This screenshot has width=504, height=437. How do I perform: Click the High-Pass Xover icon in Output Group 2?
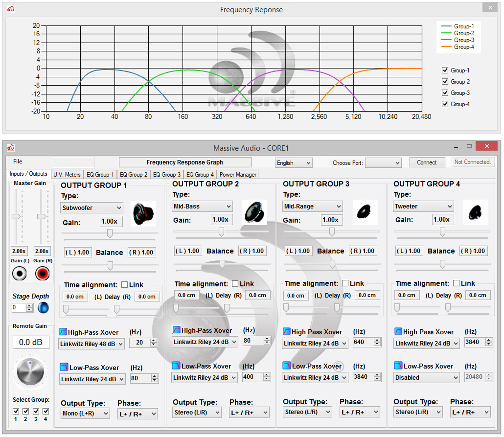[176, 330]
